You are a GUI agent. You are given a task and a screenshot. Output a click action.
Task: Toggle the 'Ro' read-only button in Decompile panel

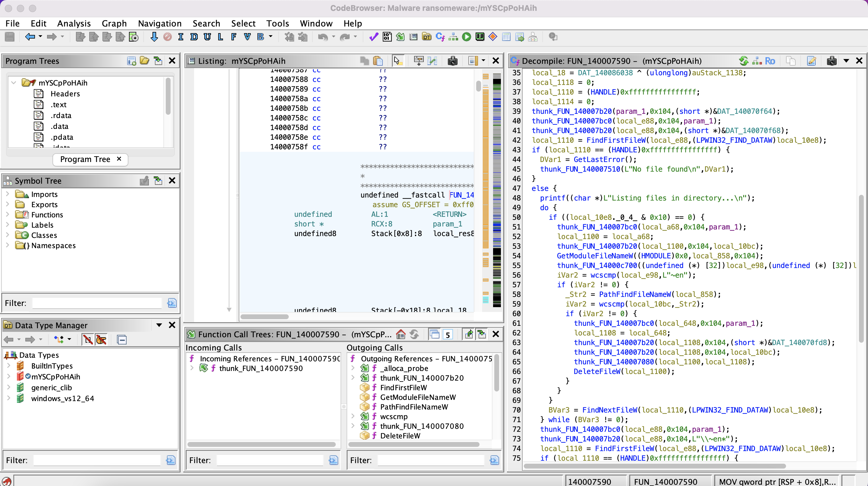770,61
